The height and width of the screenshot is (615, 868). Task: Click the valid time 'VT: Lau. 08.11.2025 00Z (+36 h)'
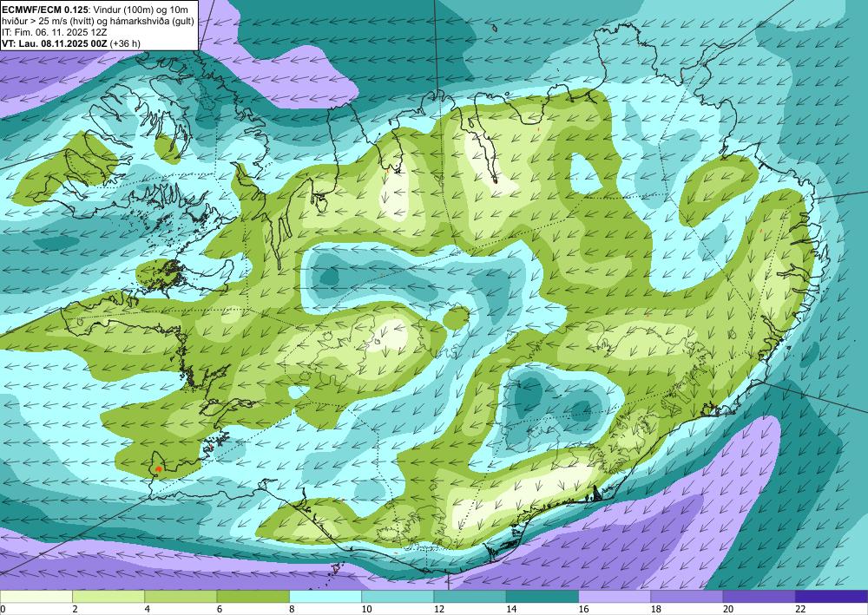tap(71, 43)
